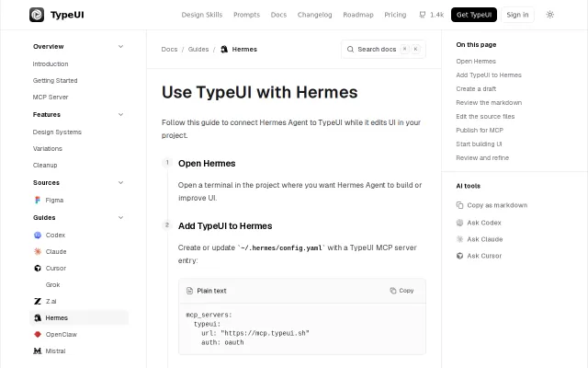Click the url "https://mcp.typeui.sh" code line
This screenshot has height=368, width=588.
pyautogui.click(x=255, y=333)
